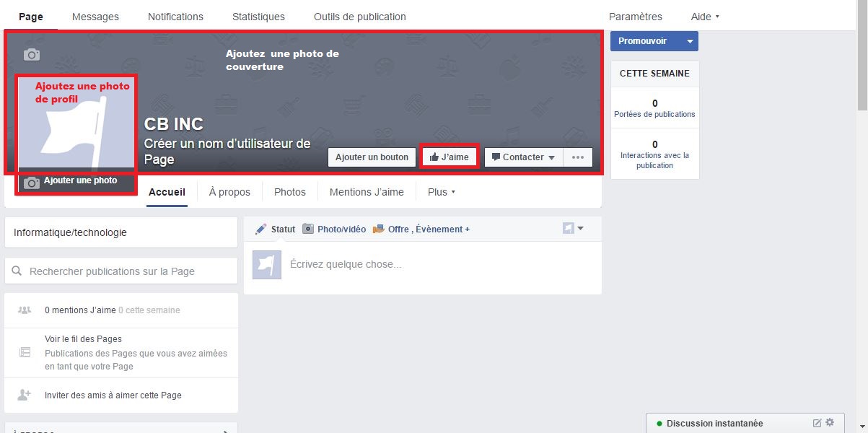Open chat settings gear icon

point(830,423)
